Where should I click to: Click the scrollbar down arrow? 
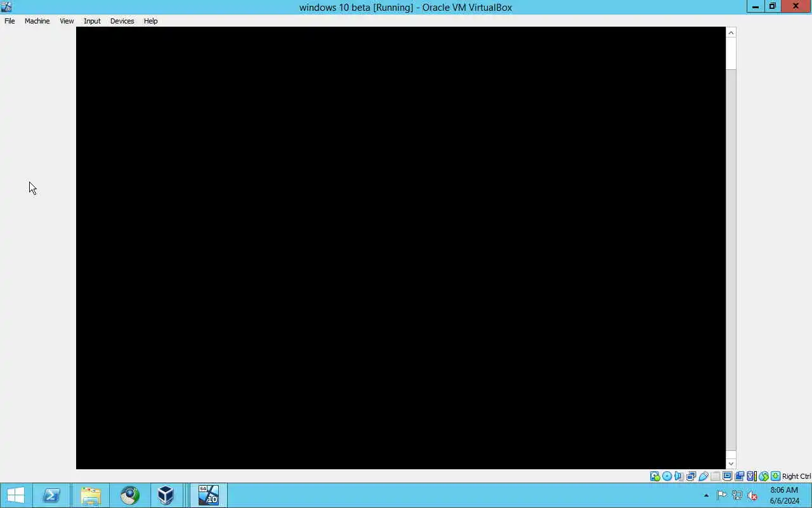tap(731, 464)
